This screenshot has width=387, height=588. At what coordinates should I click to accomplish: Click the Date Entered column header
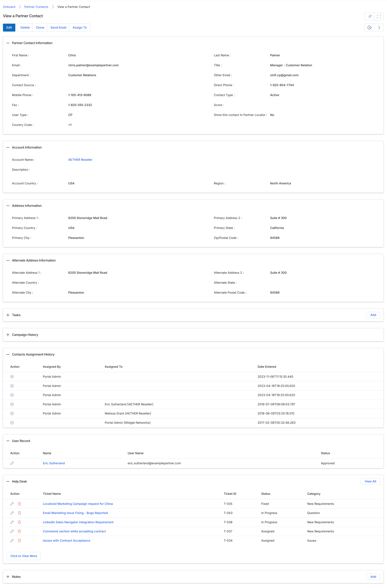(267, 367)
